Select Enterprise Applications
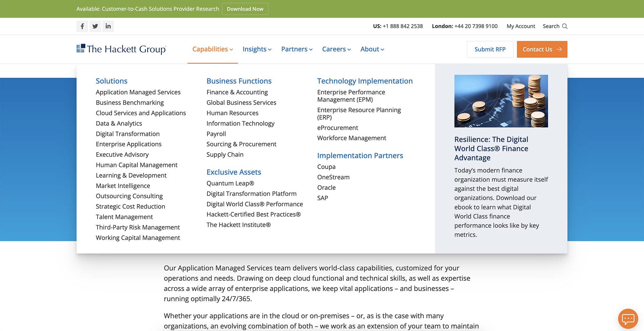 coord(129,144)
